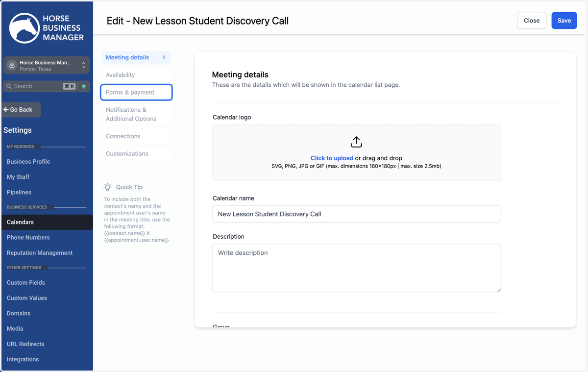Click the green lightning bolt icon
The width and height of the screenshot is (588, 372).
(x=84, y=86)
